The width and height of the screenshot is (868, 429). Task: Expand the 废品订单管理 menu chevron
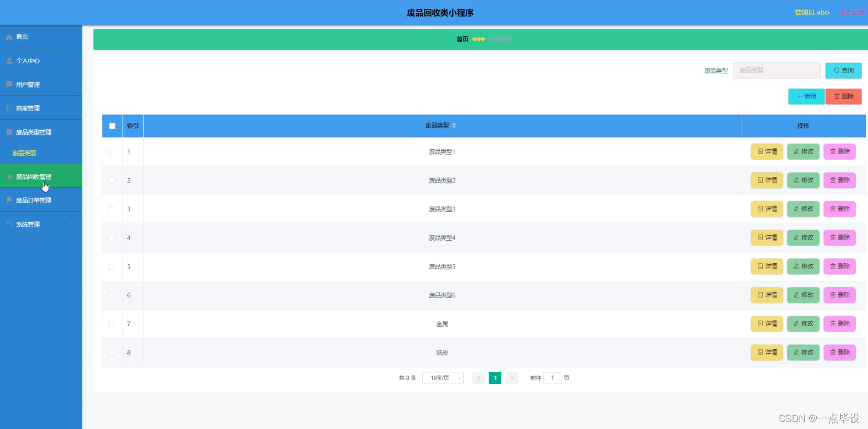72,199
